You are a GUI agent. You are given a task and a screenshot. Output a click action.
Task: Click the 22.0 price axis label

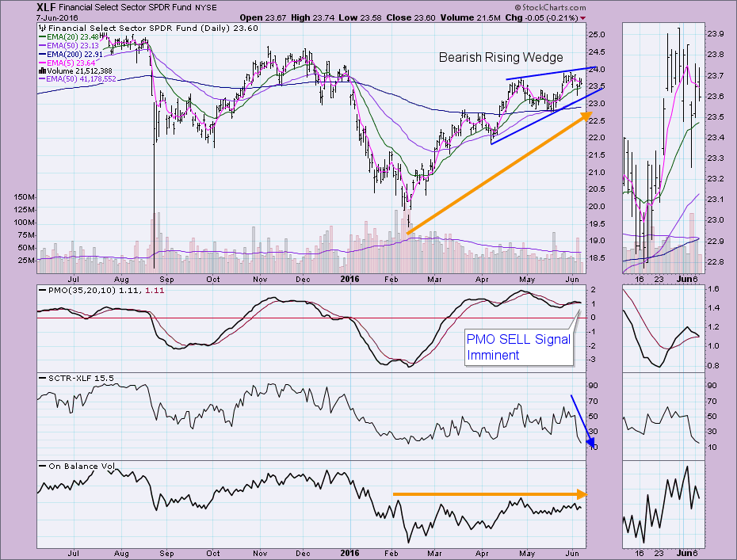597,138
